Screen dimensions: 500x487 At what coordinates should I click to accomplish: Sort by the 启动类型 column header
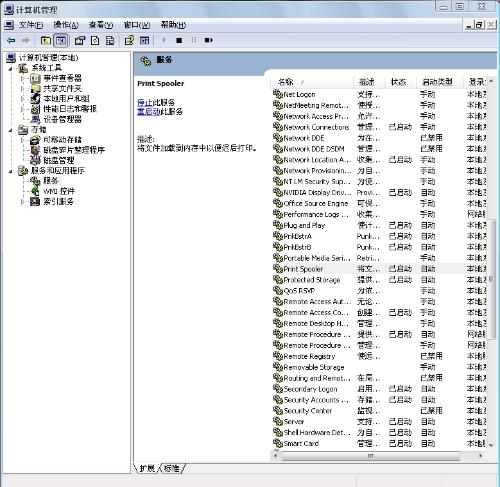[x=437, y=82]
